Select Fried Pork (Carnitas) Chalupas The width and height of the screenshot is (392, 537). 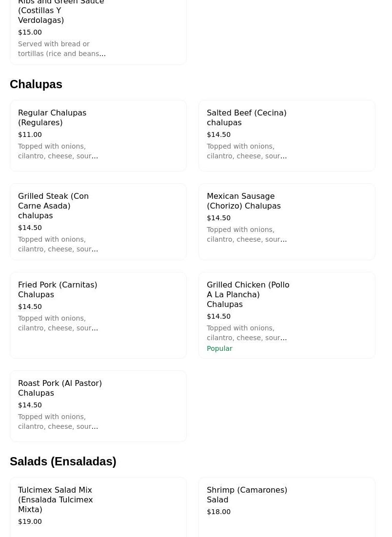click(58, 289)
